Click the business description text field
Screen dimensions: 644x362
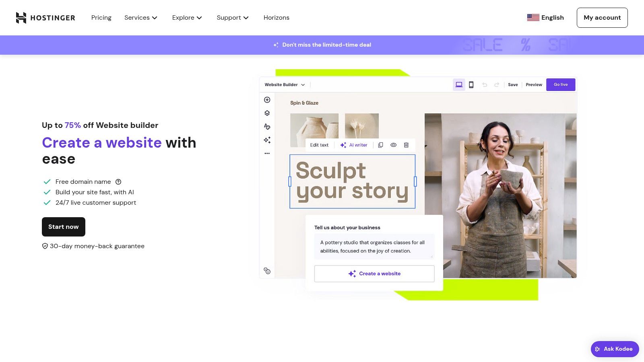(374, 247)
